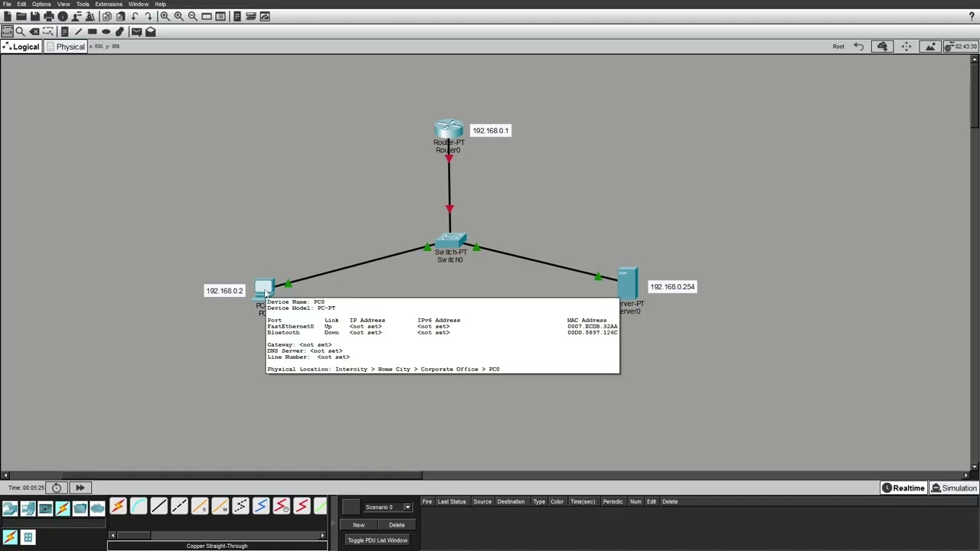This screenshot has width=980, height=551.
Task: Select the Network Devices category icon
Action: (x=10, y=508)
